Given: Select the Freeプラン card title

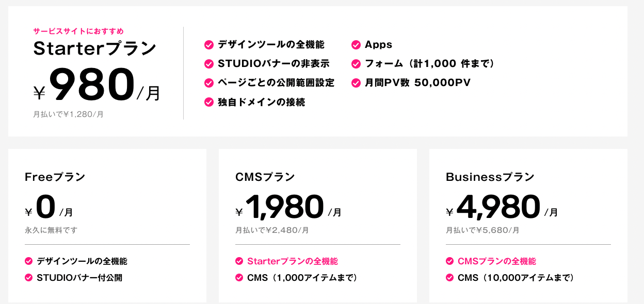Looking at the screenshot, I should pyautogui.click(x=55, y=177).
